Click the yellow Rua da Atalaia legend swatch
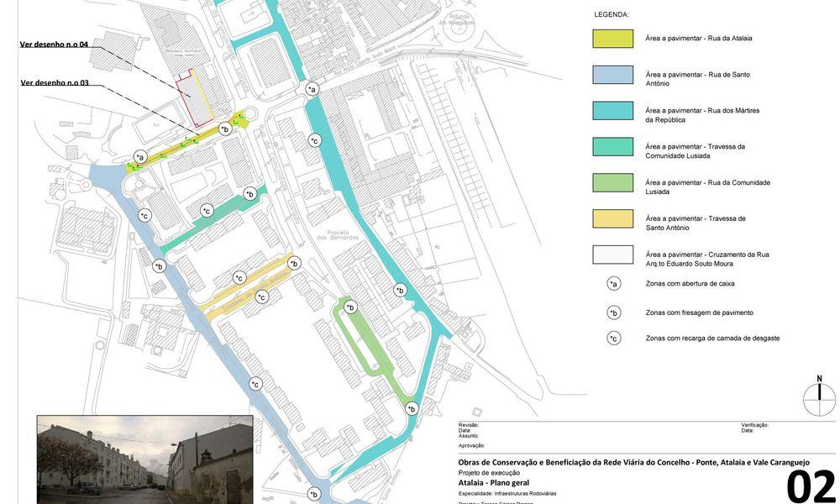 point(613,39)
